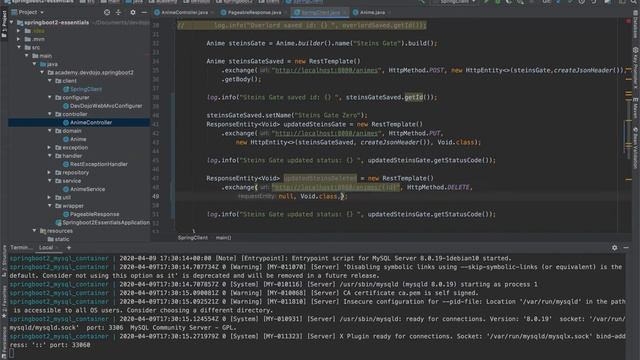Expand the .mvn folder
The image size is (640, 360).
coord(18,39)
